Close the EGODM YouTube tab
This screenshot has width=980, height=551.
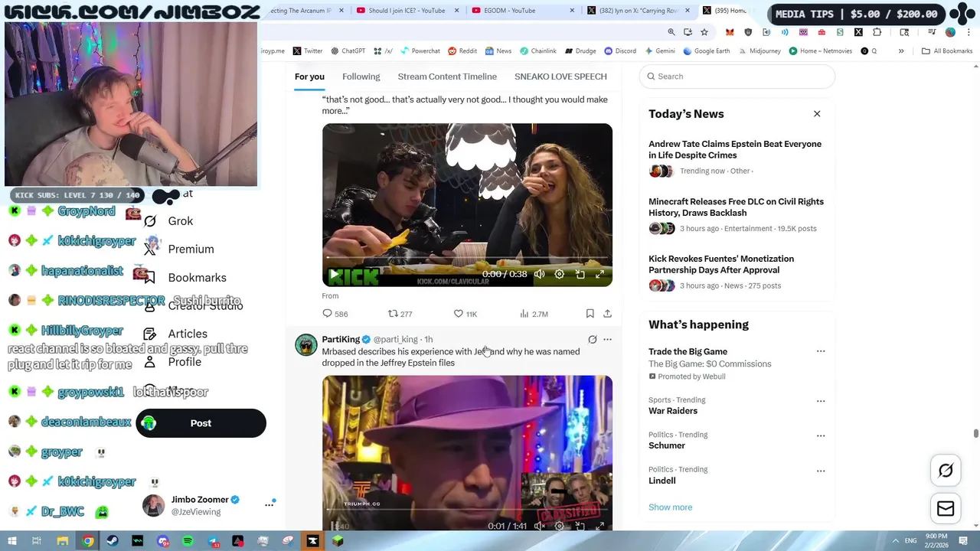pos(572,11)
